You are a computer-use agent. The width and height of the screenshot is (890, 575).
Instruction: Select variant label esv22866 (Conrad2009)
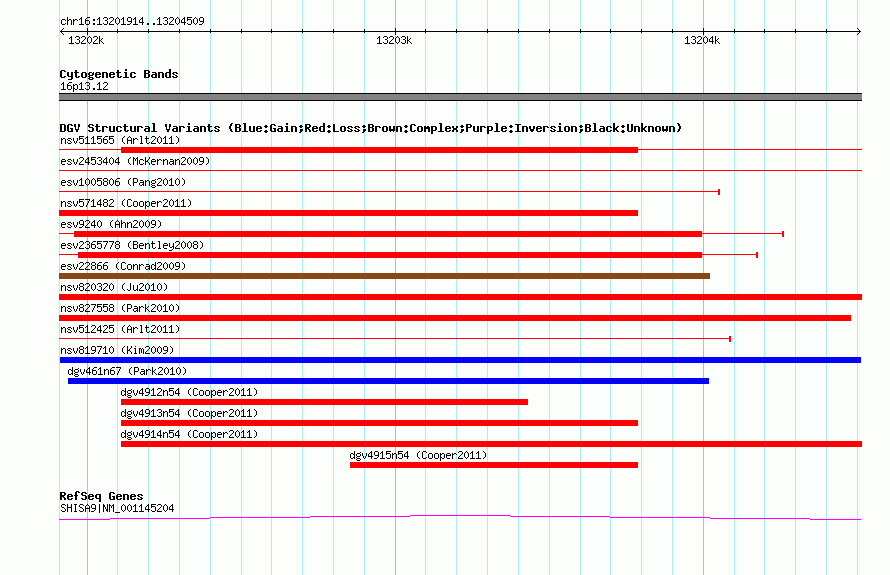(x=123, y=266)
